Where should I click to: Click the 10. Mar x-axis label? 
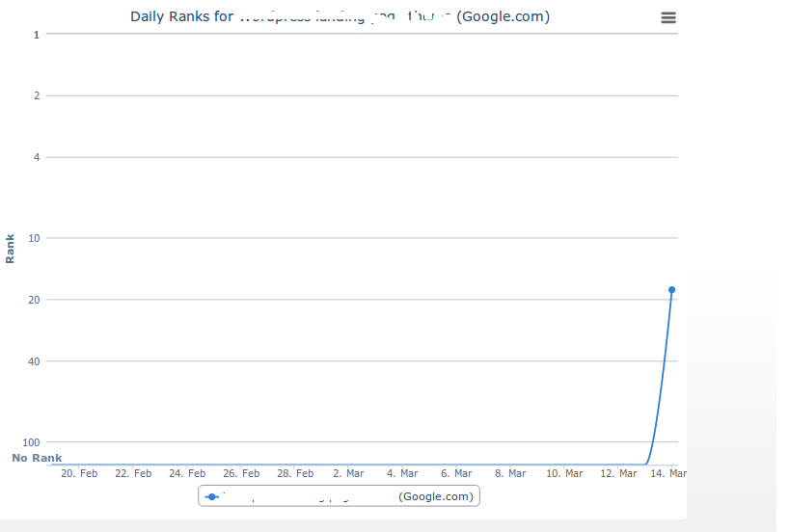[564, 473]
